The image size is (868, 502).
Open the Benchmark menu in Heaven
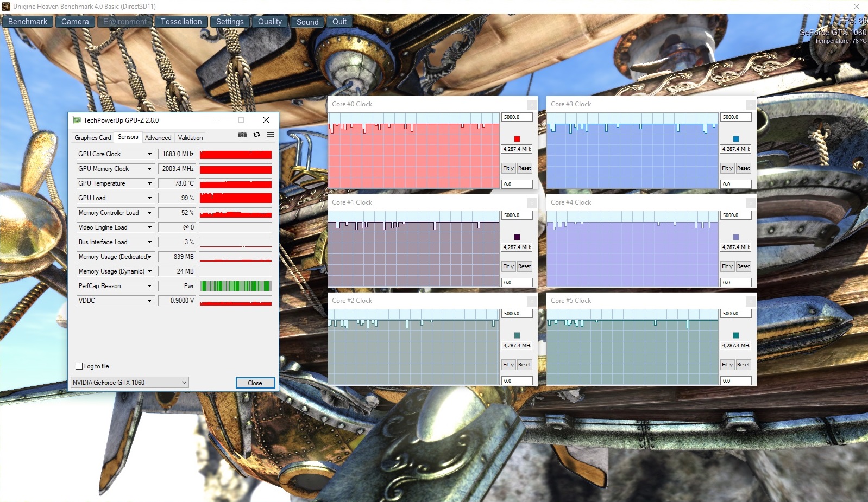(x=28, y=22)
